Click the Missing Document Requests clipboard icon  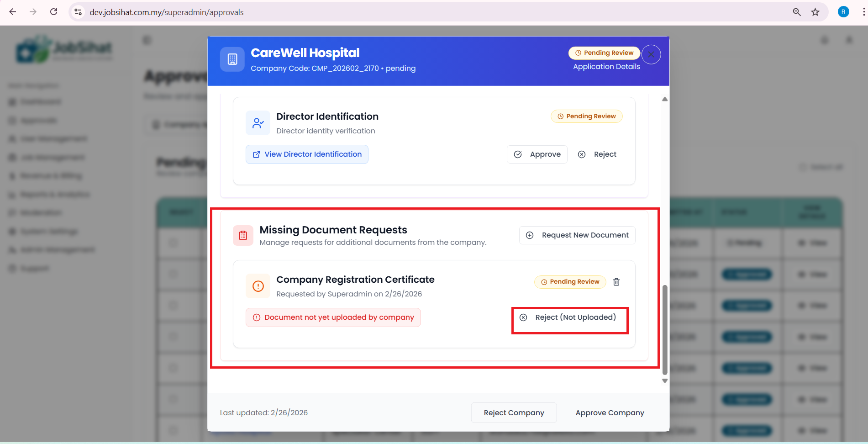click(243, 236)
